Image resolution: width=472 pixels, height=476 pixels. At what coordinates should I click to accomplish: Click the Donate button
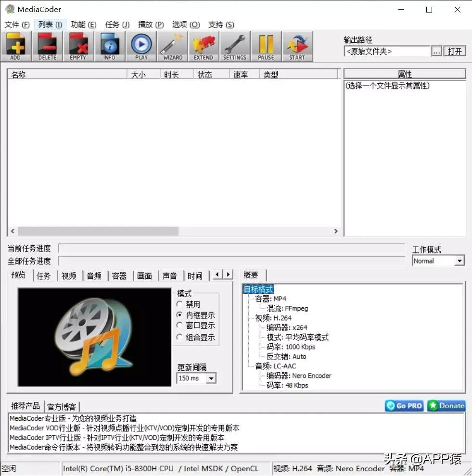pyautogui.click(x=446, y=406)
